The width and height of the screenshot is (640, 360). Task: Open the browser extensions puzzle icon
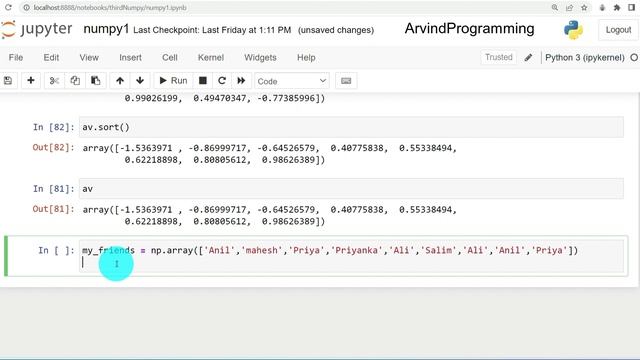point(617,7)
